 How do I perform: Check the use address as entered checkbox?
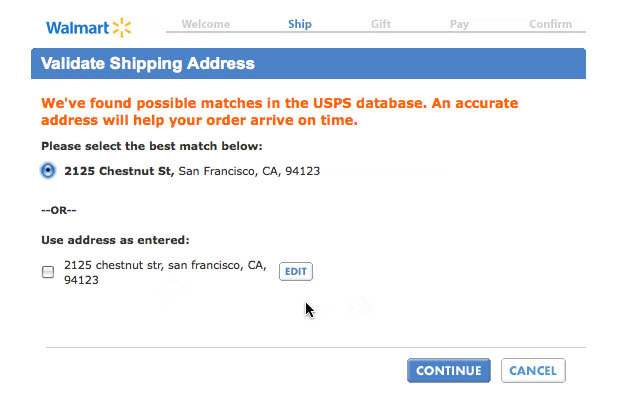click(48, 272)
